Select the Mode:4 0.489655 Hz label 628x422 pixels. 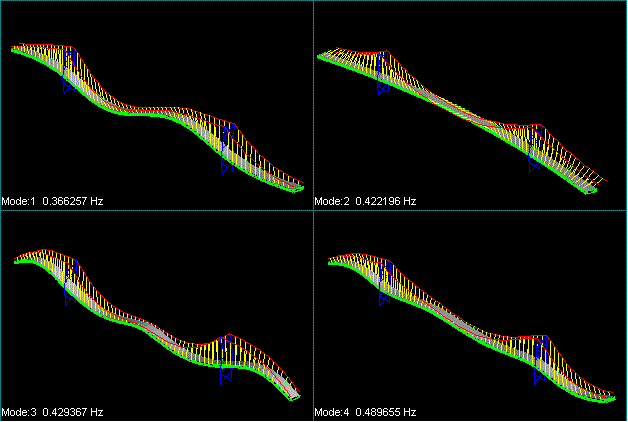pos(365,412)
